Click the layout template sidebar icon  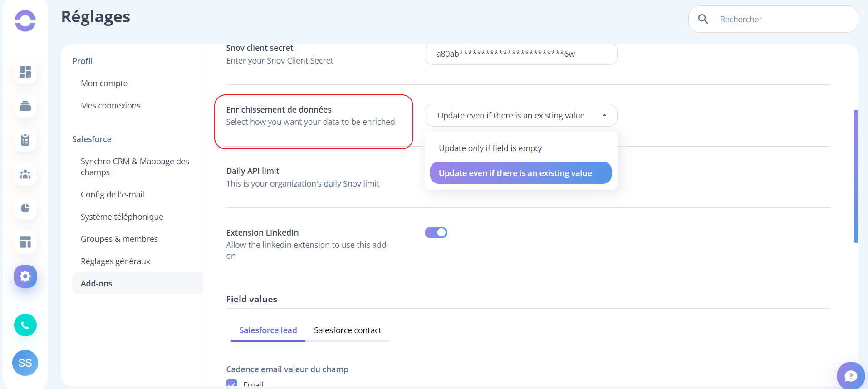point(25,242)
